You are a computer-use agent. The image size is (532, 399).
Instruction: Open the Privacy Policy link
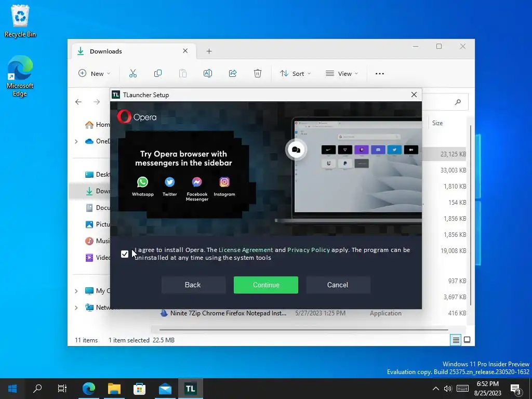pos(309,250)
